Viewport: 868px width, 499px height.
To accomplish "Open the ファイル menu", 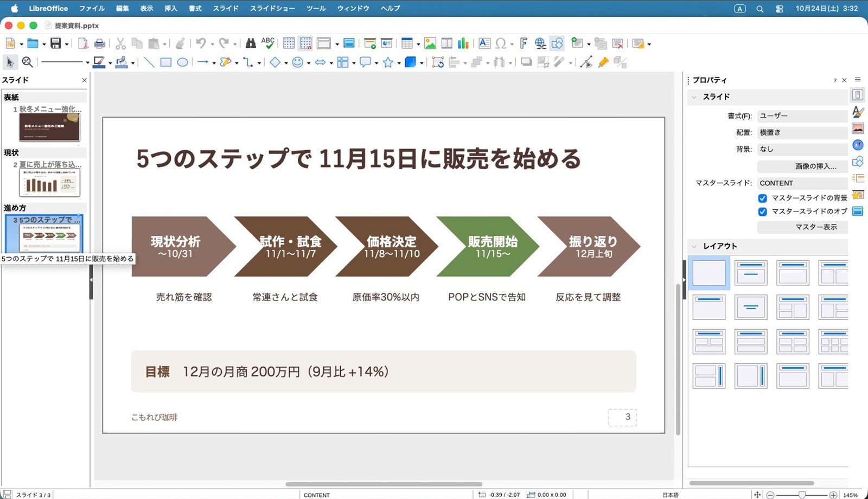I will 92,8.
